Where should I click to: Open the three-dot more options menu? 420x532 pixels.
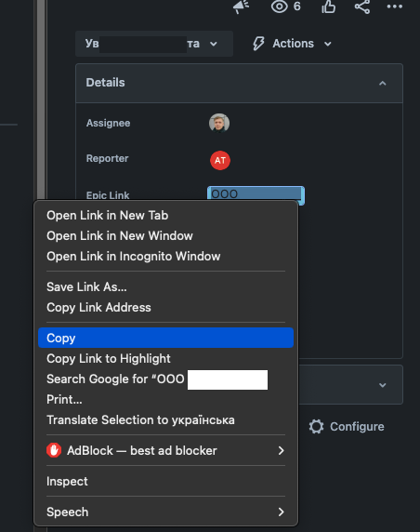(x=395, y=7)
